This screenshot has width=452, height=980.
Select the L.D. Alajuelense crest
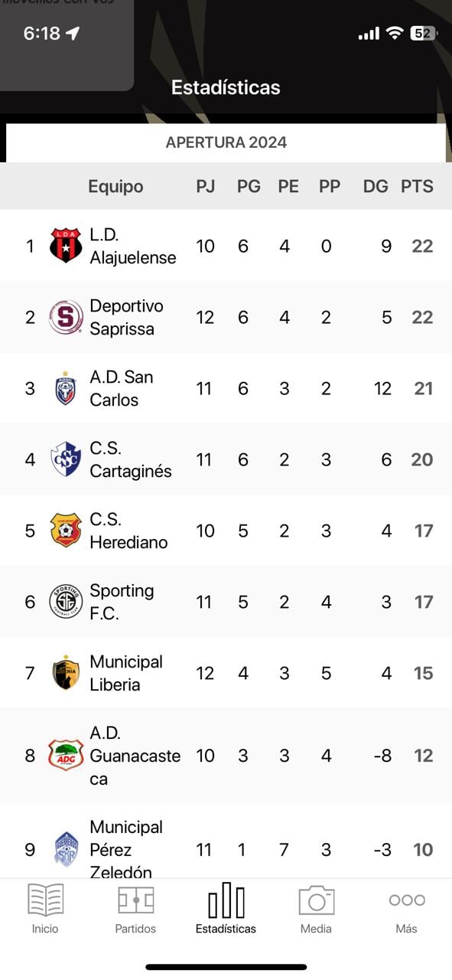[65, 246]
